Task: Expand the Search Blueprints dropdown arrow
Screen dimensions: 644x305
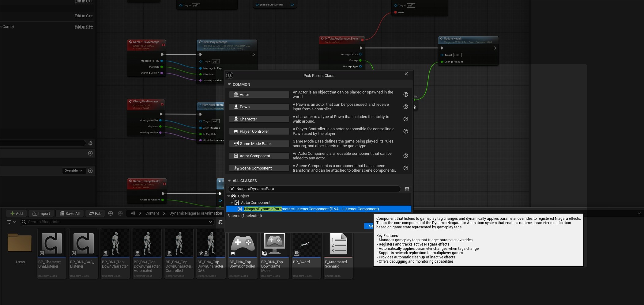Action: tap(210, 222)
